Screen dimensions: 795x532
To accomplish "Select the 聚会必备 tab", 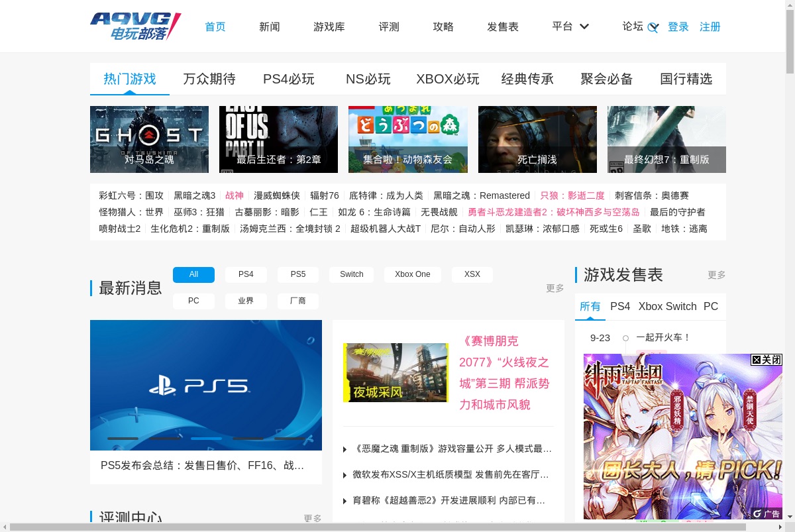I will click(607, 79).
